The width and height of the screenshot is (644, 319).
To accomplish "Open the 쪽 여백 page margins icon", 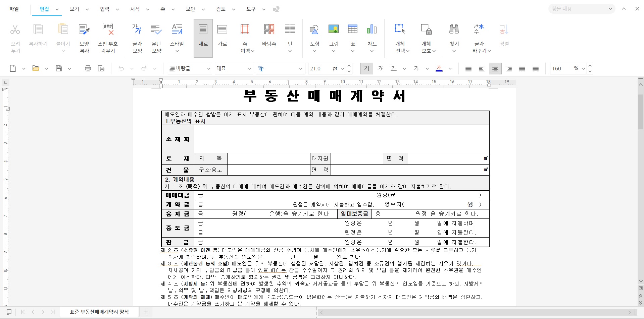I will tap(245, 29).
